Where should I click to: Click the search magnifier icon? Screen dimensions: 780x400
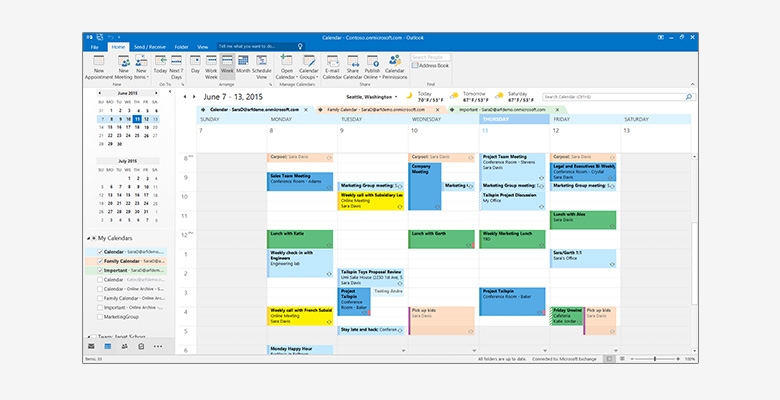(x=689, y=97)
